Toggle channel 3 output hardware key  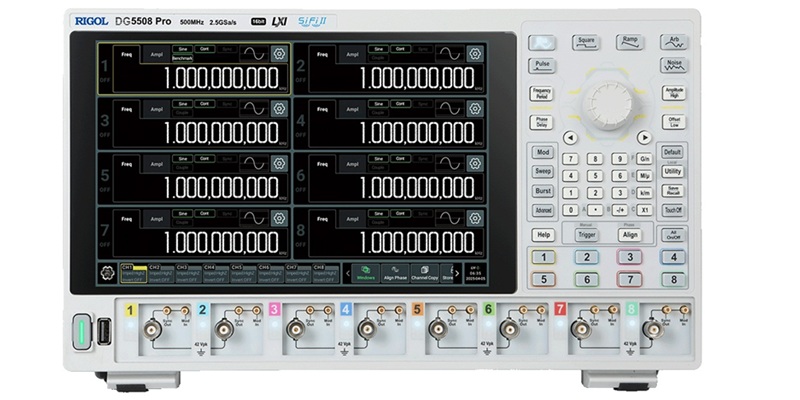(x=630, y=258)
